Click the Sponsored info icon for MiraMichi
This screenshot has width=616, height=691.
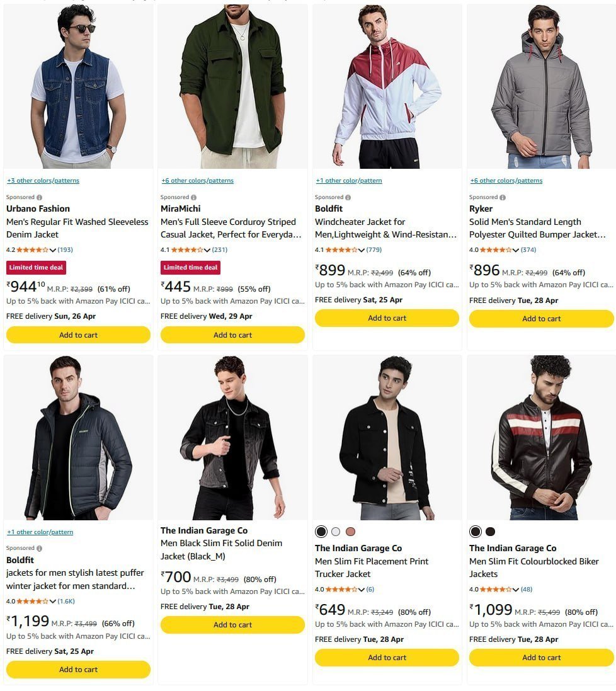click(x=193, y=197)
